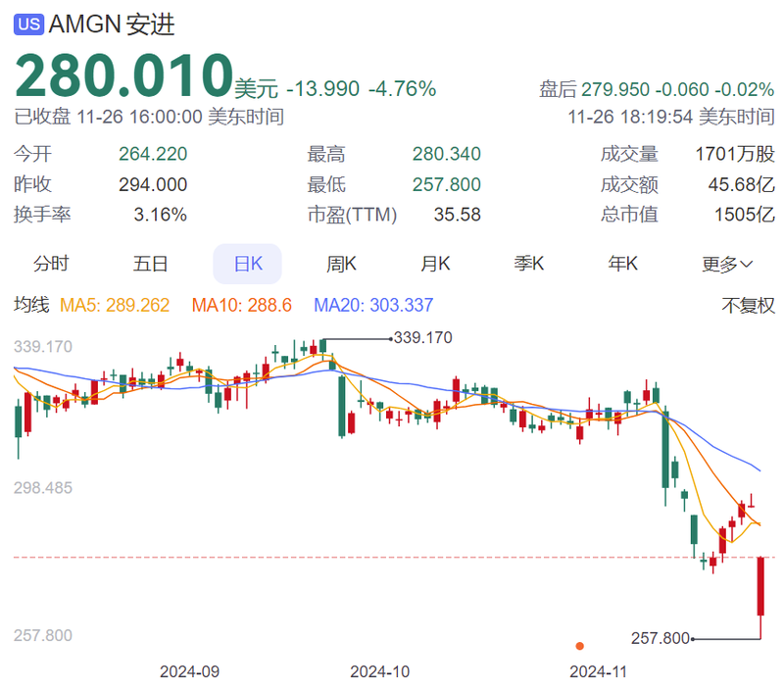The width and height of the screenshot is (784, 690).
Task: Click the 2024-10 date axis label
Action: tap(379, 672)
